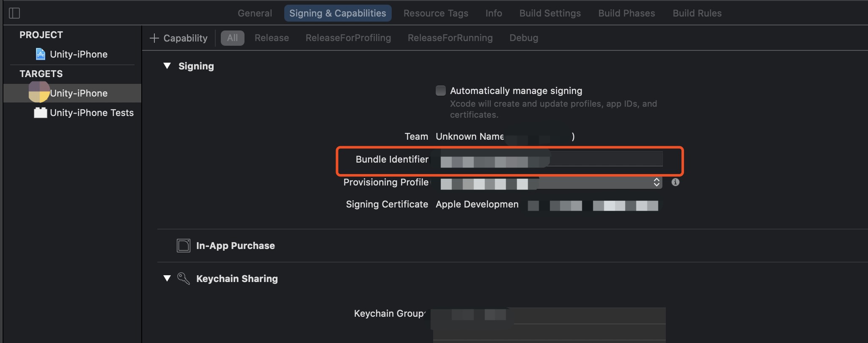Screen dimensions: 868x343
Task: Open the Team selection popup
Action: point(505,136)
